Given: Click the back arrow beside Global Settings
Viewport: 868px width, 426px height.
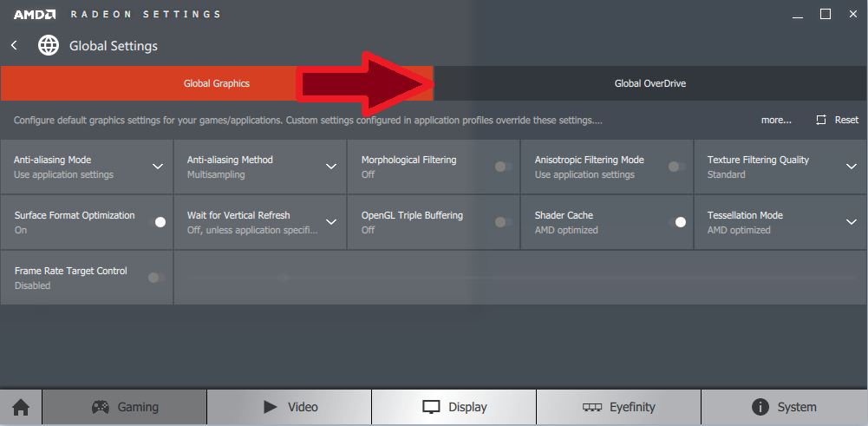Looking at the screenshot, I should [x=14, y=45].
